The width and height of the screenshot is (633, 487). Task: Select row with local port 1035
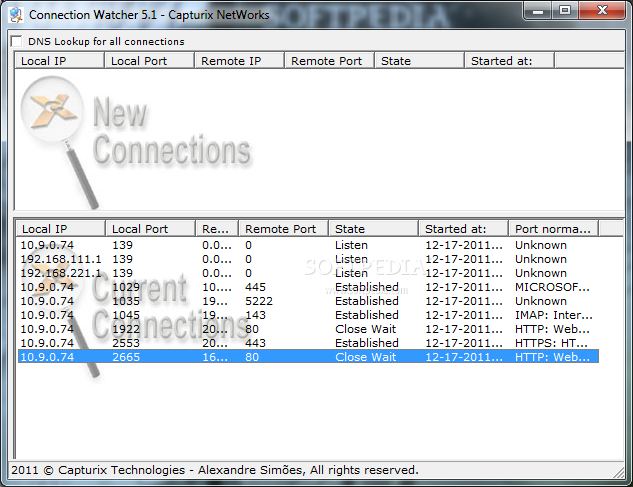click(308, 301)
